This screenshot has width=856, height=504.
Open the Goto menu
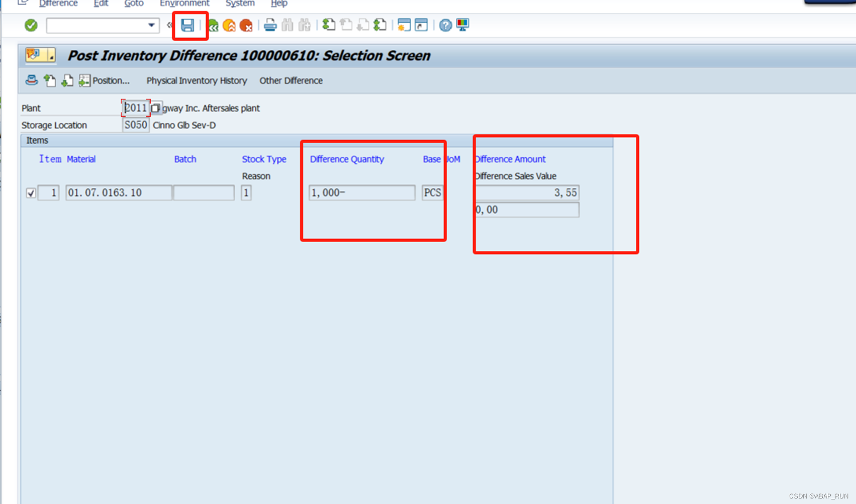click(134, 4)
